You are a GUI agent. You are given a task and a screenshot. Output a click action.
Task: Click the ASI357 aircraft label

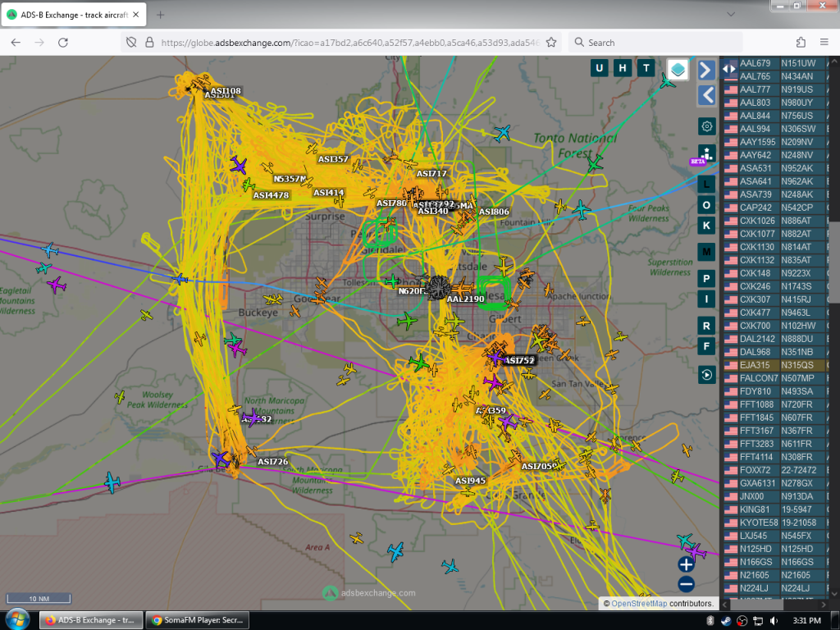[333, 159]
